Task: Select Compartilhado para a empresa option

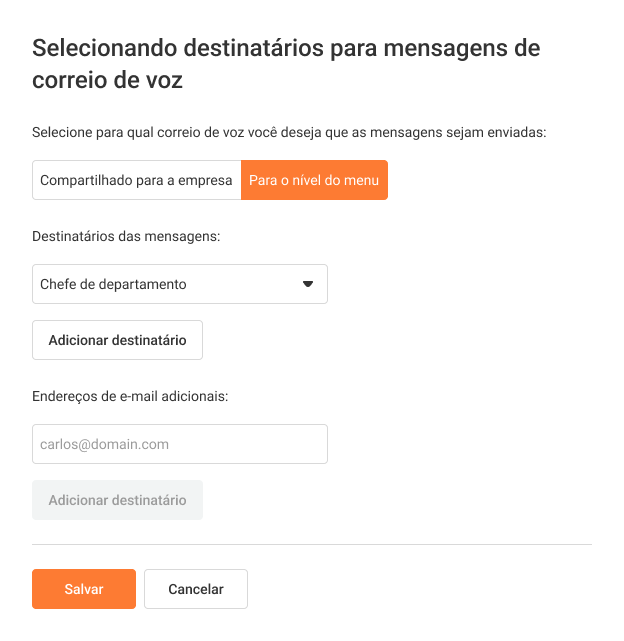Action: (x=136, y=181)
